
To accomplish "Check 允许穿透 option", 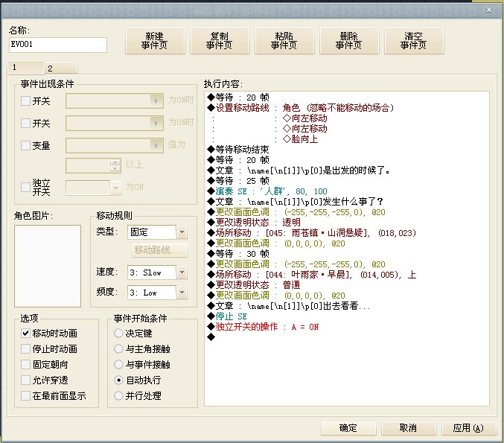I will 25,380.
